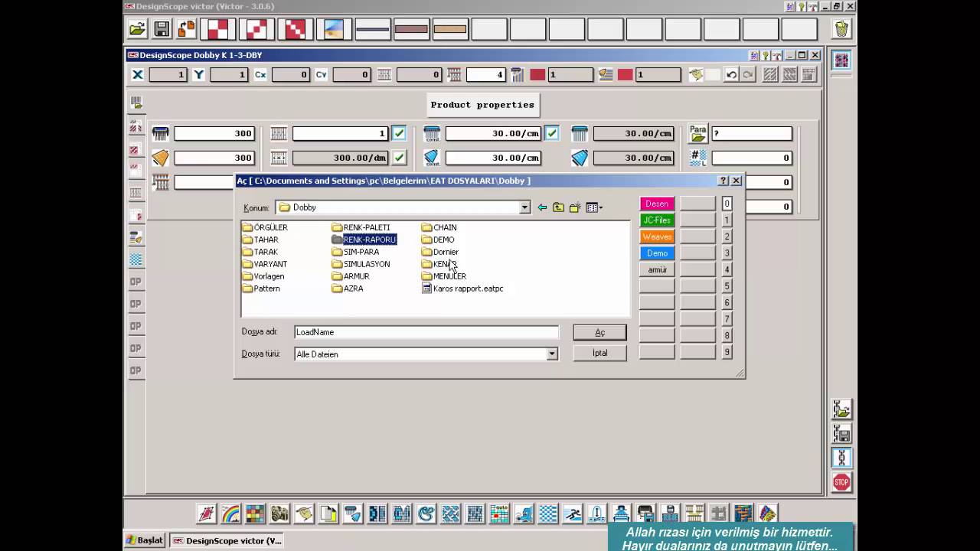Click the blue spiral icon in bottom toolbar
The width and height of the screenshot is (980, 551).
[426, 514]
